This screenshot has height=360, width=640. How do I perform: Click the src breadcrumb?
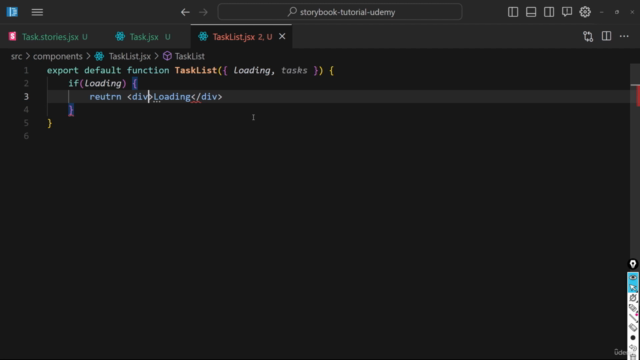pyautogui.click(x=16, y=56)
